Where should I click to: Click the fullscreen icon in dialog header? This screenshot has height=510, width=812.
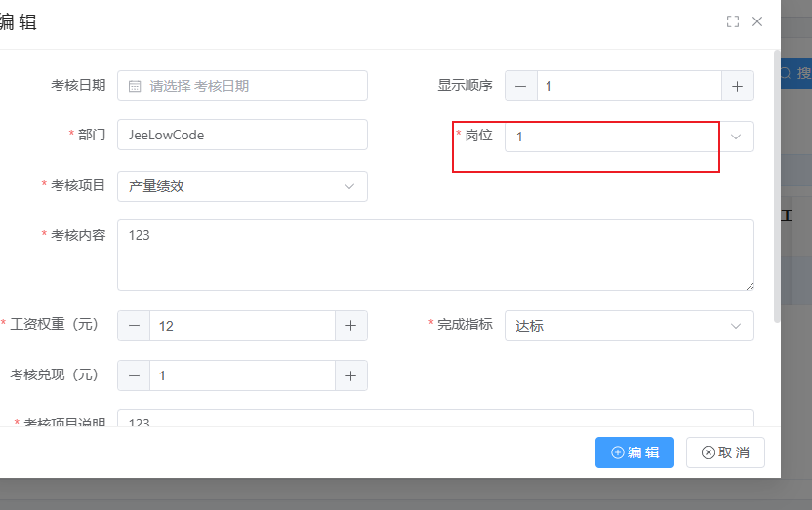pyautogui.click(x=733, y=21)
